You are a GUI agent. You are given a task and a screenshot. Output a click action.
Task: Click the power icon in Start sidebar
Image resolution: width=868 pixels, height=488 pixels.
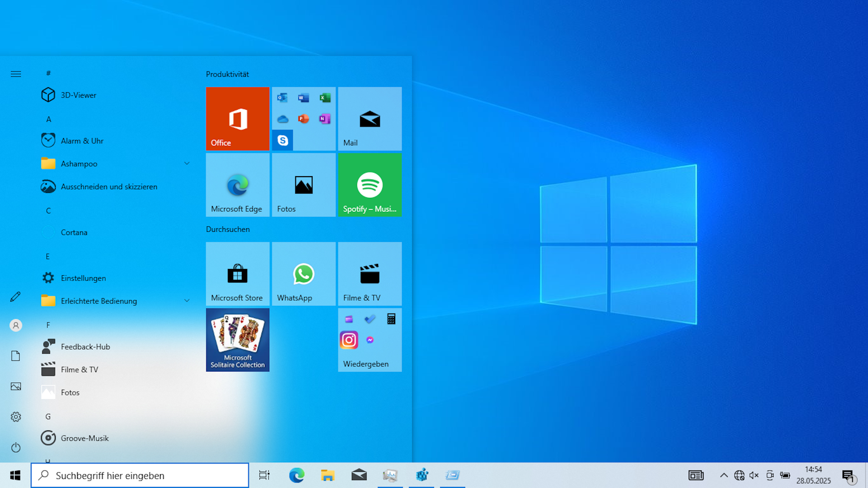click(x=16, y=447)
